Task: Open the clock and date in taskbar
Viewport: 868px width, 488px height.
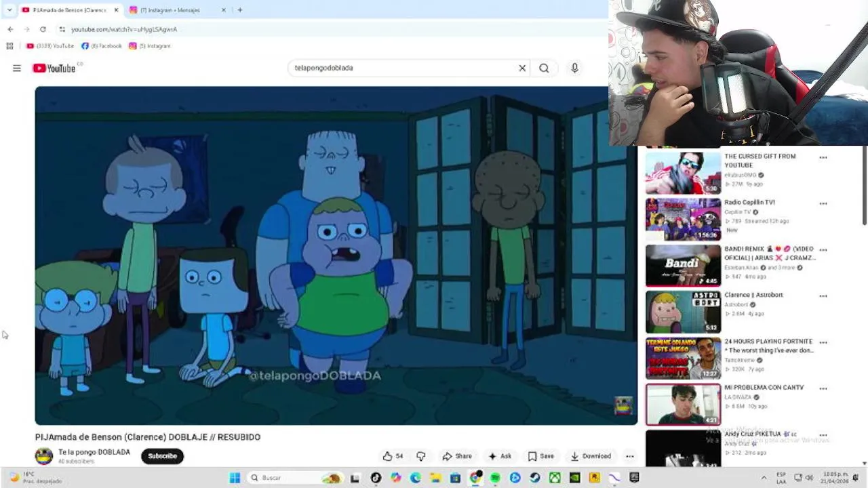Action: coord(836,478)
